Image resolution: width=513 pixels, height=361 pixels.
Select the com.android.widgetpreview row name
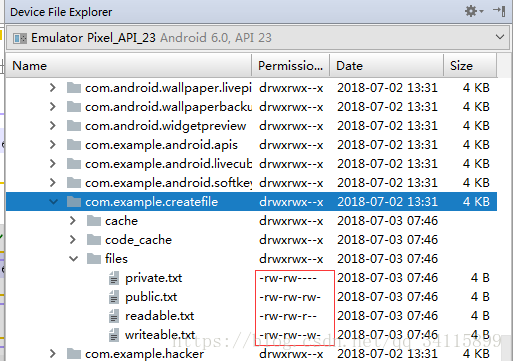166,126
